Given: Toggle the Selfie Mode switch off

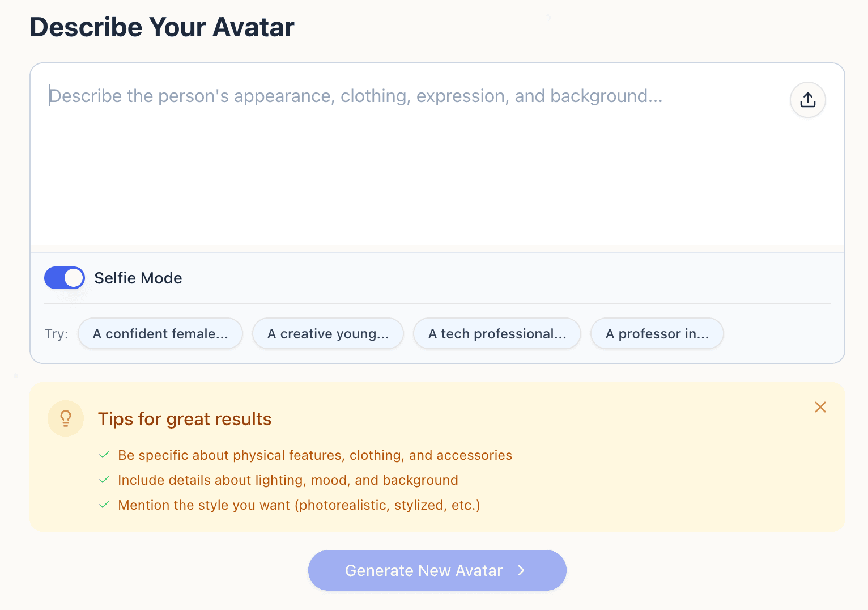Looking at the screenshot, I should (x=64, y=278).
